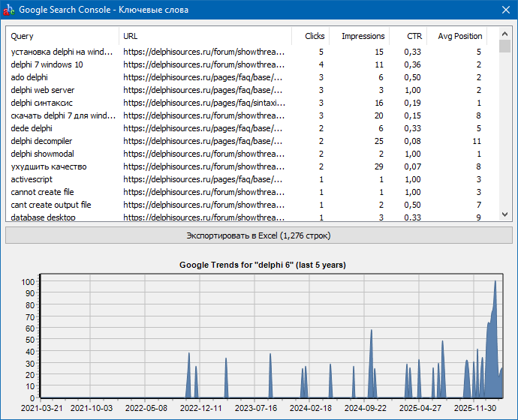Click the URL cell of 'activescript' row
Viewport: 518px width, 420px height.
tap(203, 179)
